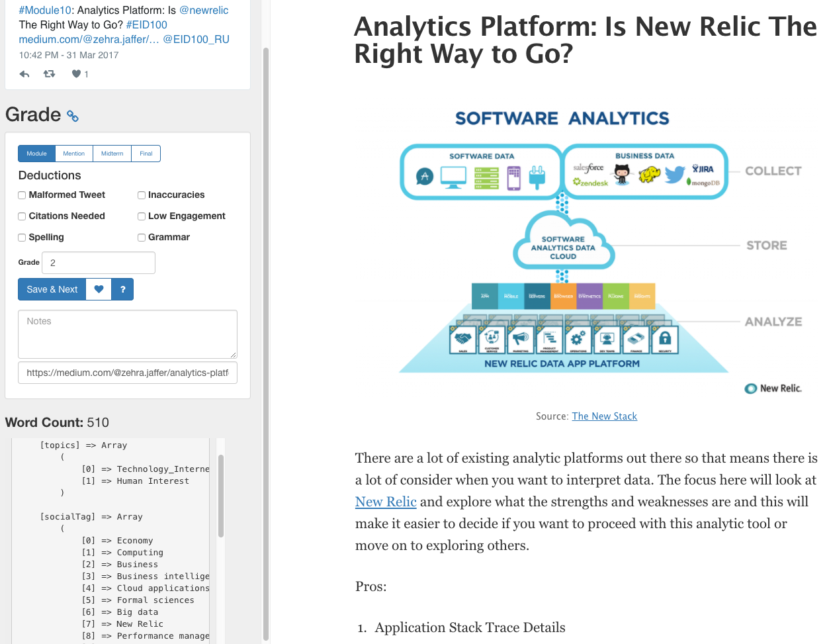This screenshot has width=829, height=644.
Task: Open the #Module10 hashtag link
Action: pyautogui.click(x=44, y=10)
